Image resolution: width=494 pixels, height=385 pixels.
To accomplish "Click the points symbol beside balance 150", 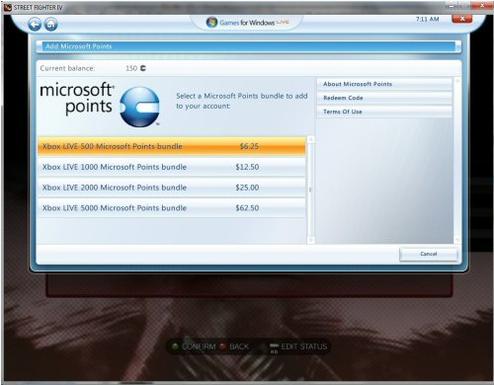I will [x=143, y=68].
